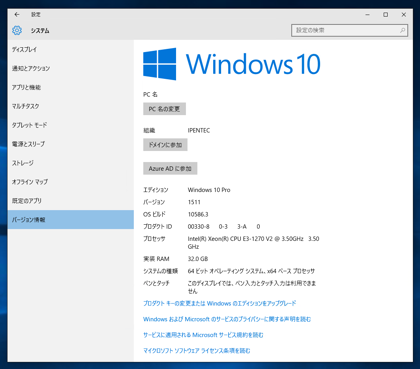Maximize the Settings window
420x369 pixels.
point(386,15)
